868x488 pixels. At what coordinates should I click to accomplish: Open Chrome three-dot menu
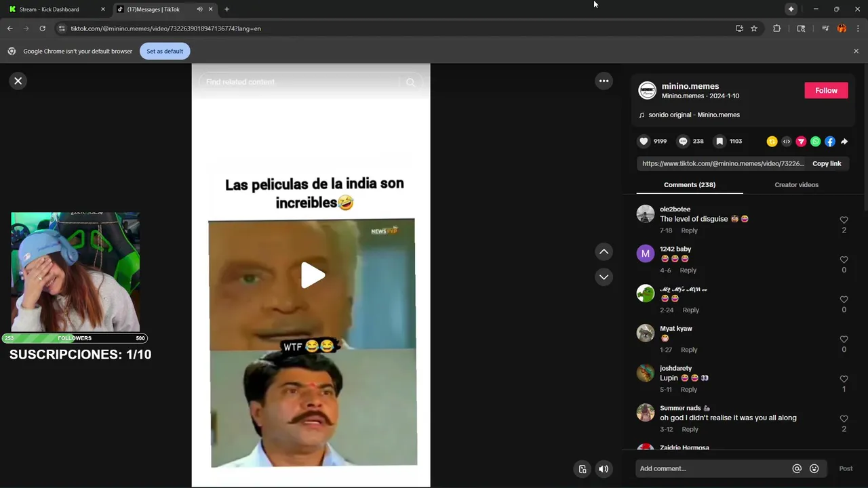[858, 28]
